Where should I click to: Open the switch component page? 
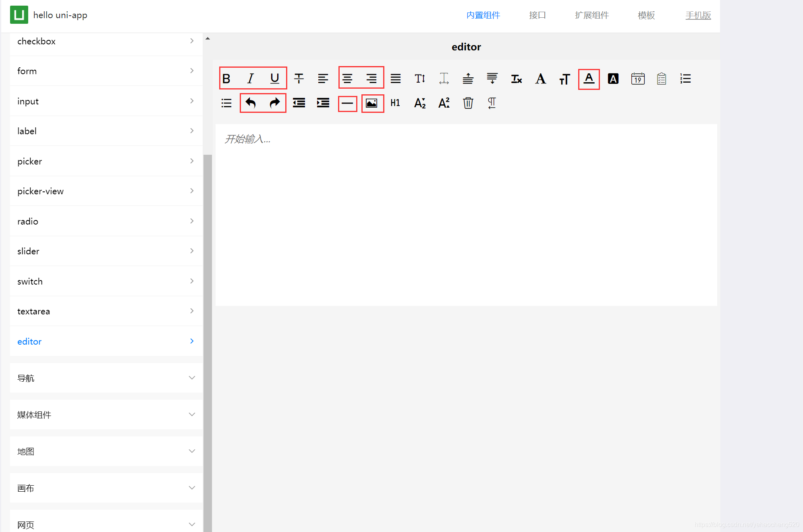(106, 281)
